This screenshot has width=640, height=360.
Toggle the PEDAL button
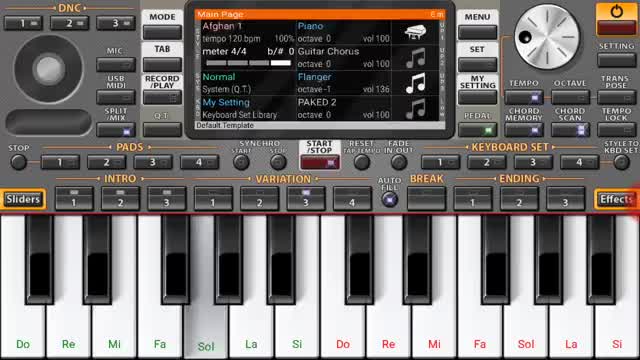(x=477, y=130)
